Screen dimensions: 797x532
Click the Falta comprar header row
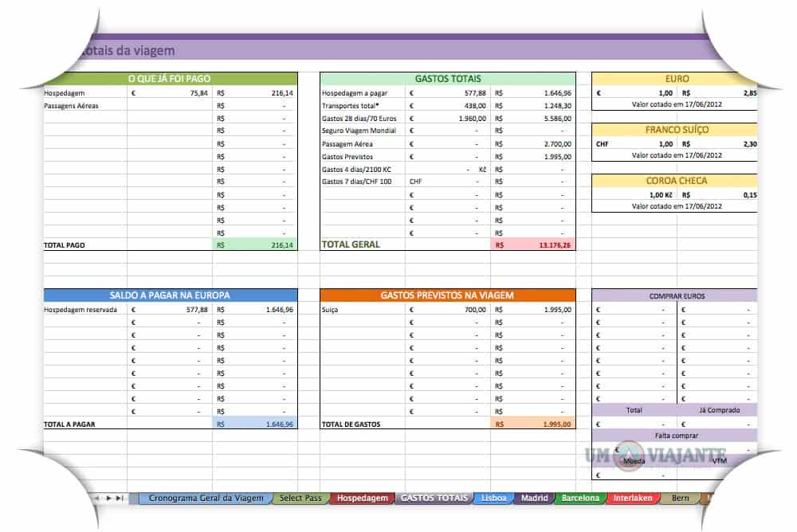coord(676,436)
